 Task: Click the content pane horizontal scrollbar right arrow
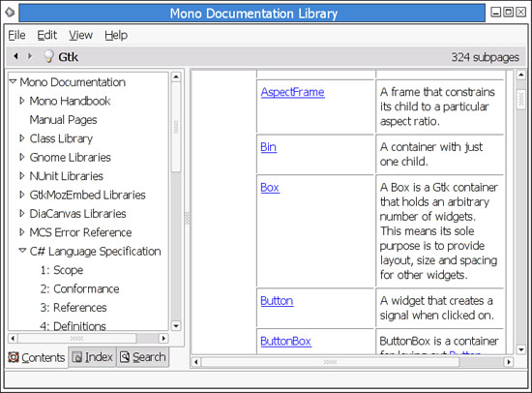click(508, 362)
